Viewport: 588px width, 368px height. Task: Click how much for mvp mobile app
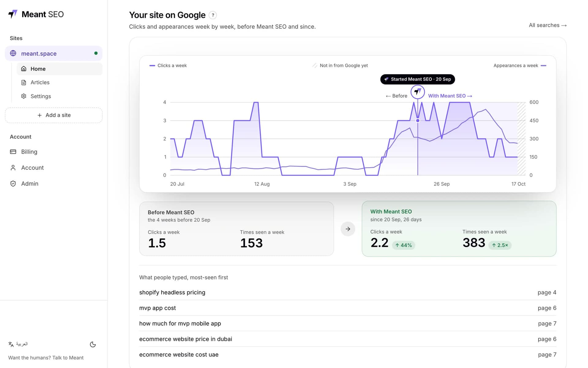click(x=348, y=324)
